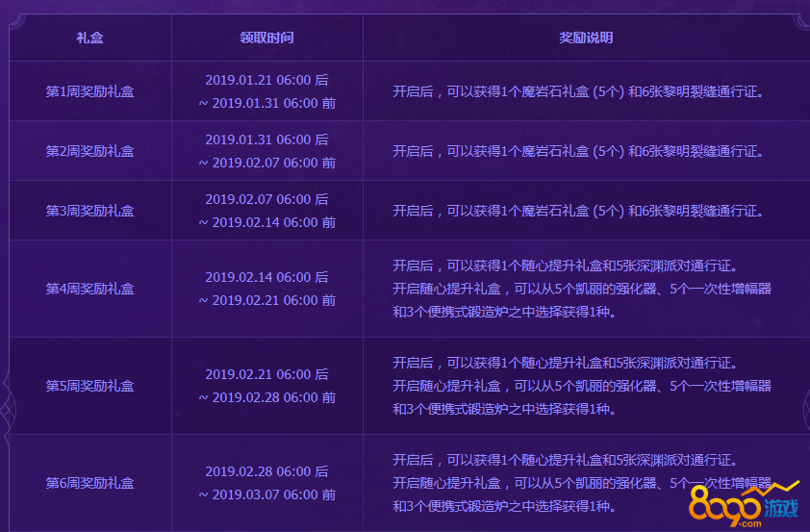Click the 2019.02.07 06:00 前 end date
This screenshot has height=532, width=810.
point(266,163)
